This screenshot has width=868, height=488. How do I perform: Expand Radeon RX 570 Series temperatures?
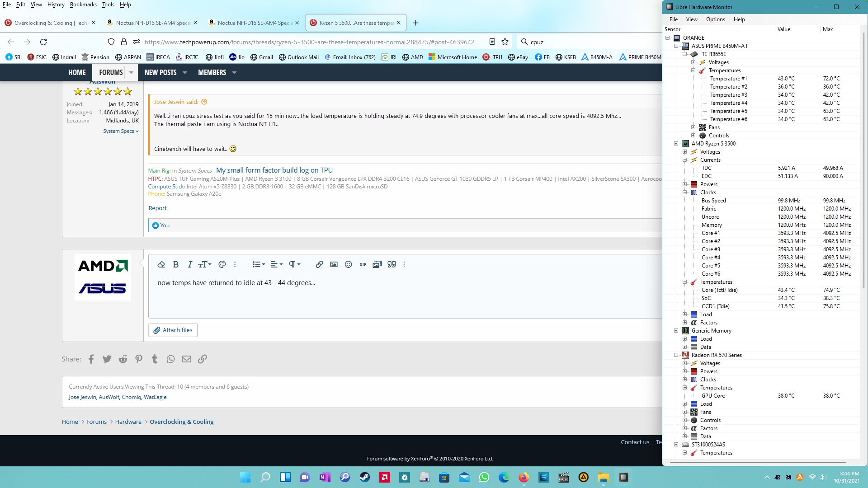tap(685, 387)
